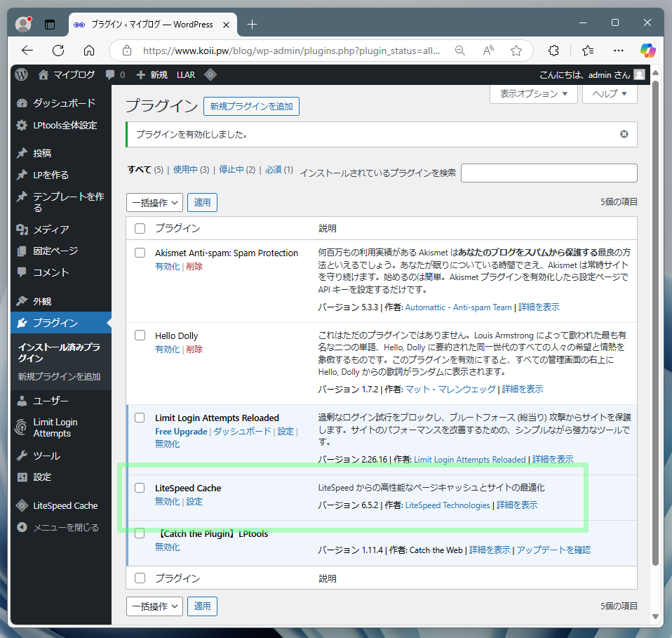This screenshot has width=672, height=638.
Task: Open 外観 in sidebar
Action: [61, 301]
